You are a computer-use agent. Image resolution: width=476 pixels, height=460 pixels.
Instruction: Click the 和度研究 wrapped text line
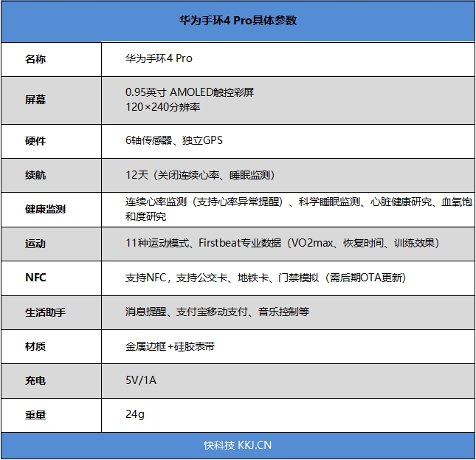click(x=145, y=216)
